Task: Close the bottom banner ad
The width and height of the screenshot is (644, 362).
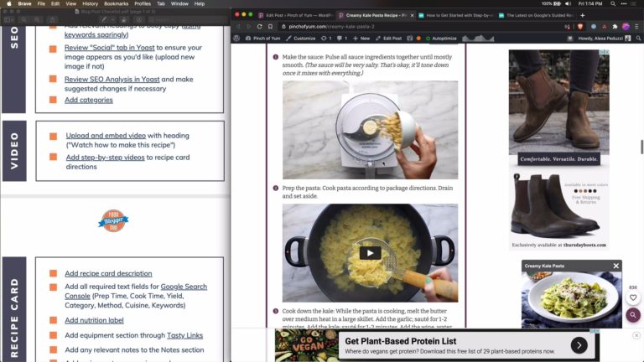Action: click(x=636, y=335)
